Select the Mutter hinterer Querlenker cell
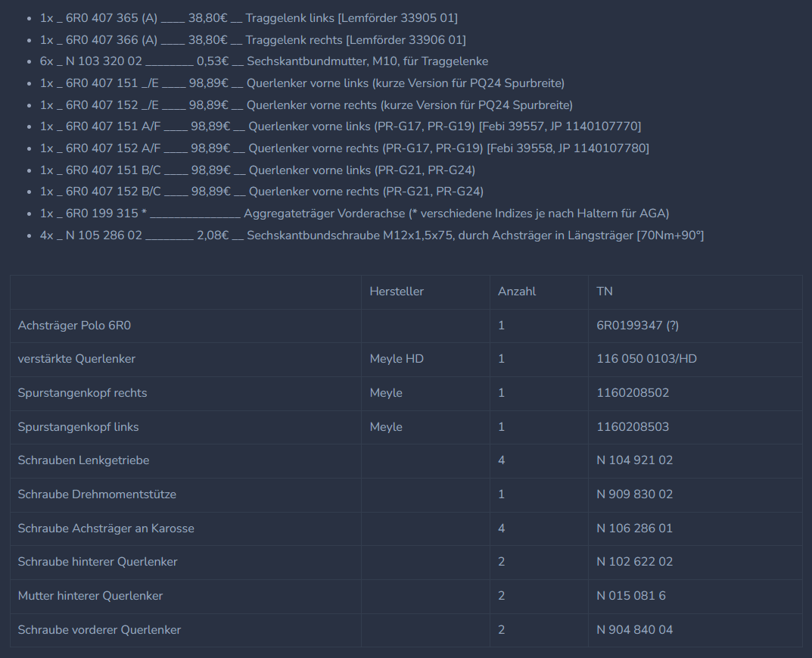Viewport: 812px width, 658px height. 90,596
